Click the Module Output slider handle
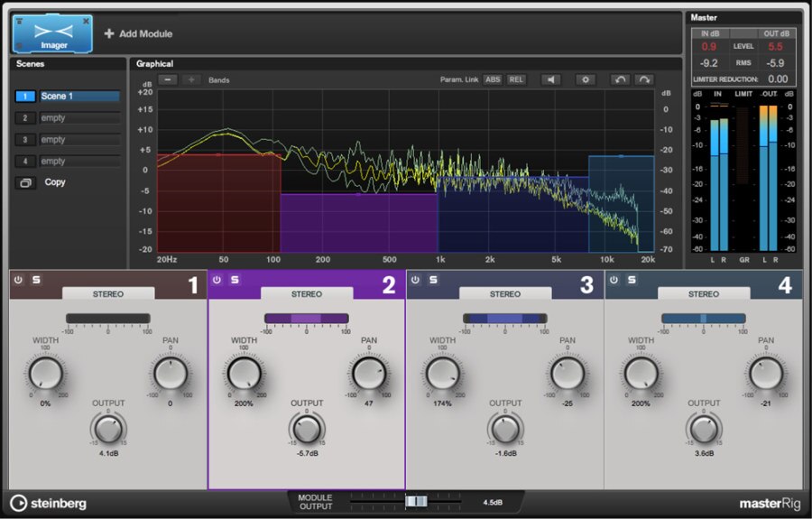Viewport: 812px width, 519px height. pos(416,501)
